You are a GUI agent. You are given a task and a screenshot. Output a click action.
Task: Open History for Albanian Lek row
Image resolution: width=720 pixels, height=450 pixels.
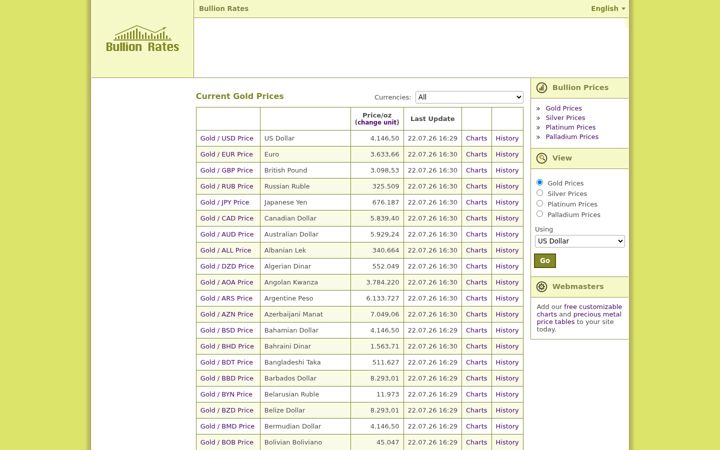pyautogui.click(x=507, y=251)
